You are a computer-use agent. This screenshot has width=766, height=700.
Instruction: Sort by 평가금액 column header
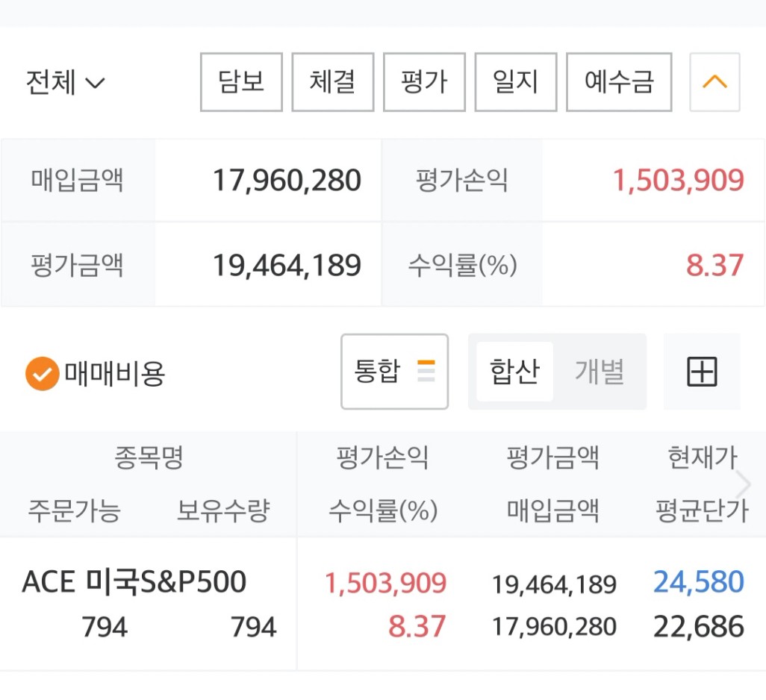[552, 457]
